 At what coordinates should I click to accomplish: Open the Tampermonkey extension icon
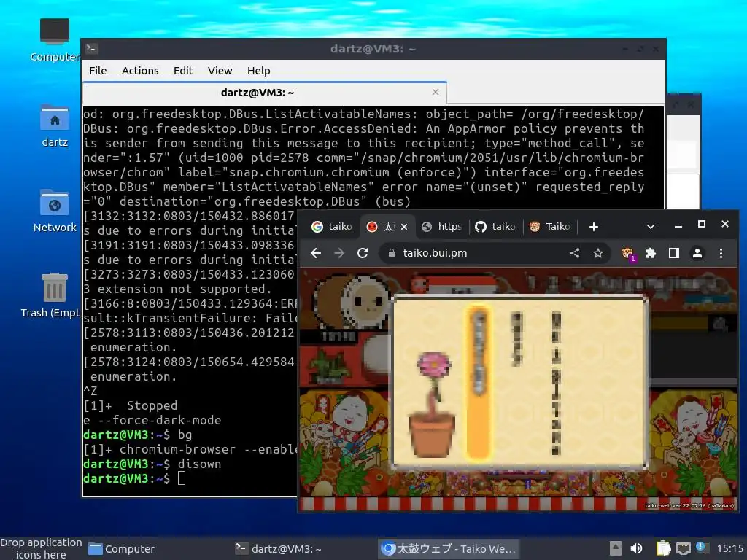(x=628, y=253)
